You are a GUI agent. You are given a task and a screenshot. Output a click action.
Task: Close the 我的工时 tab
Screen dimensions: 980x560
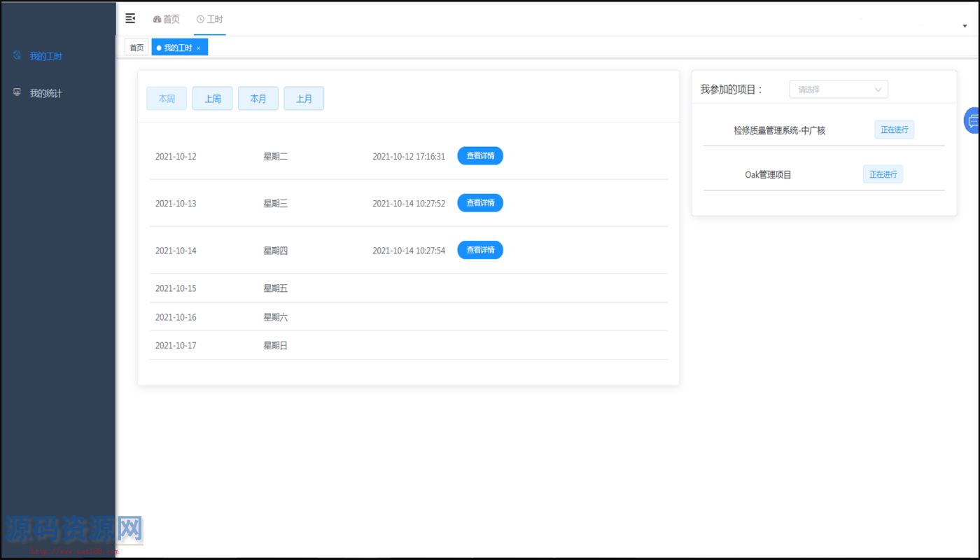tap(198, 48)
